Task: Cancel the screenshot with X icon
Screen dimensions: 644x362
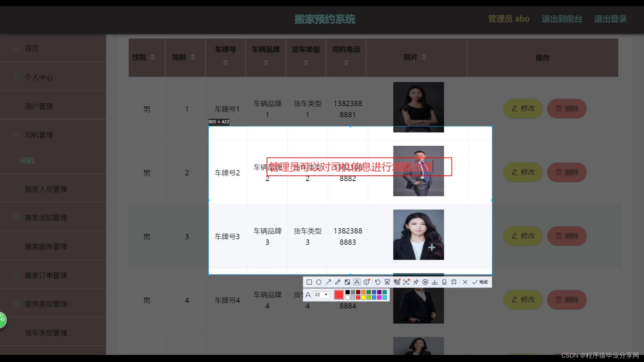Action: 465,282
